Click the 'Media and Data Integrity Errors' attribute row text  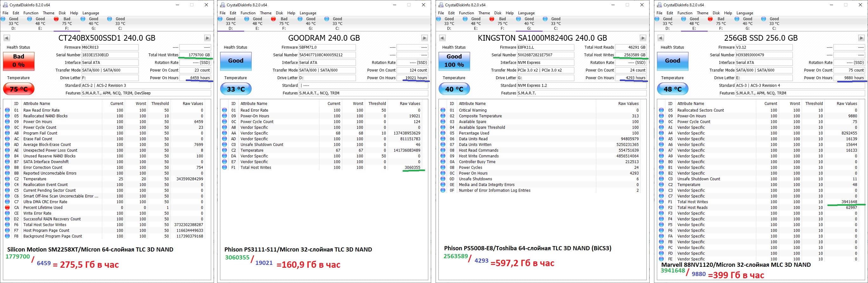click(x=487, y=184)
